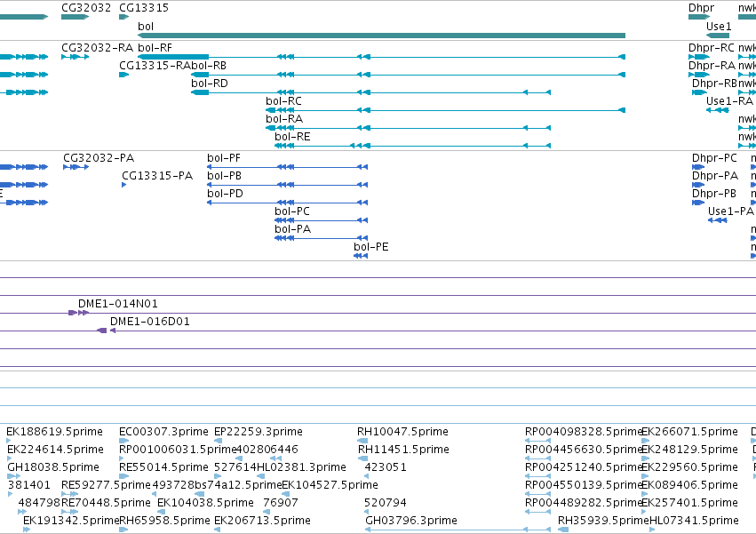Select the Use1-PA protein label
This screenshot has height=534, width=756.
pyautogui.click(x=731, y=211)
